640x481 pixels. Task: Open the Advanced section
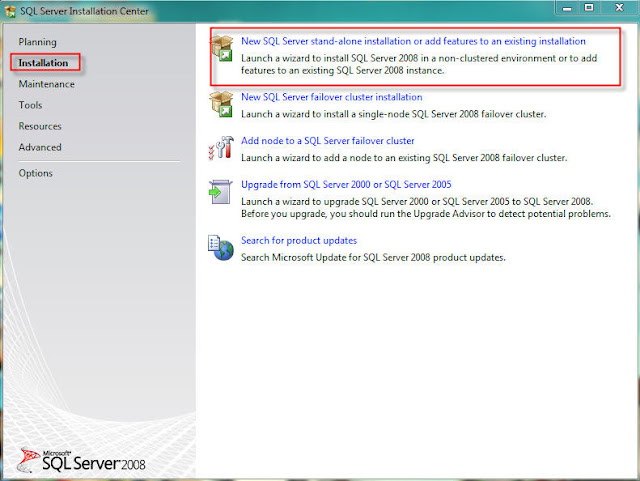click(x=40, y=147)
